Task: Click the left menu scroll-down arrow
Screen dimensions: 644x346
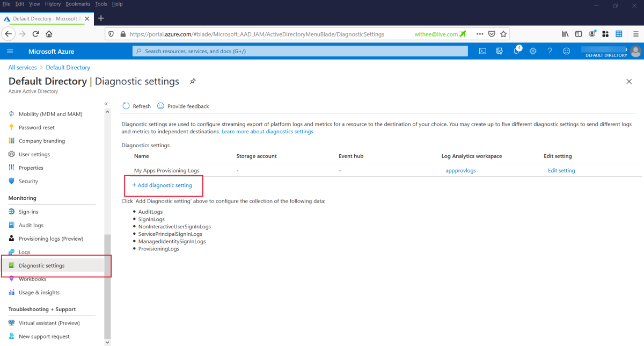Action: point(107,342)
